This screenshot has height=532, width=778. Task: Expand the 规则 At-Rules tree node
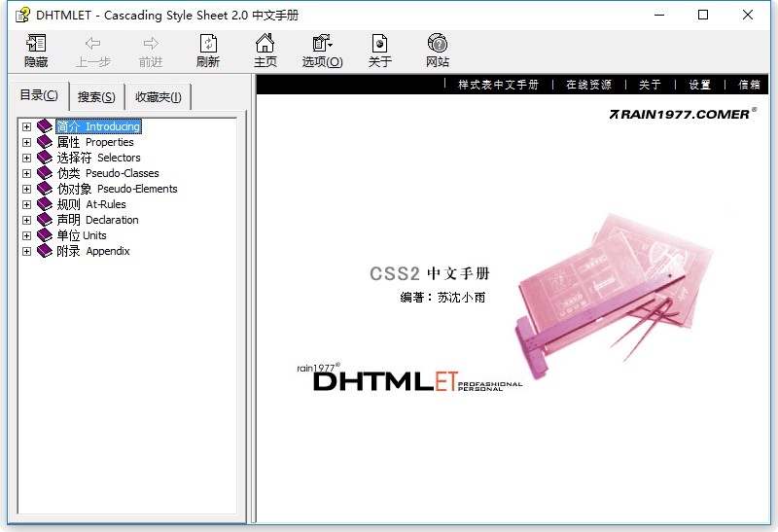[26, 204]
